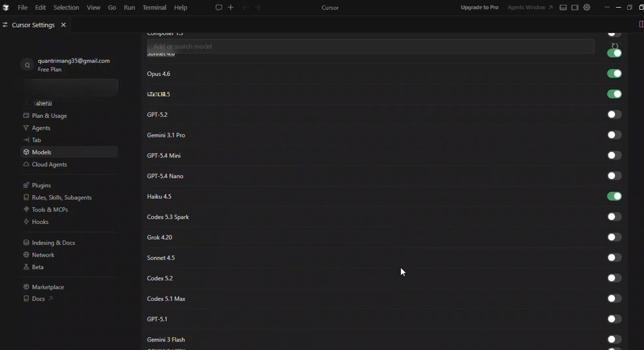Screen dimensions: 644x350
Task: Click the sidebar search field under the account
Action: coord(70,87)
